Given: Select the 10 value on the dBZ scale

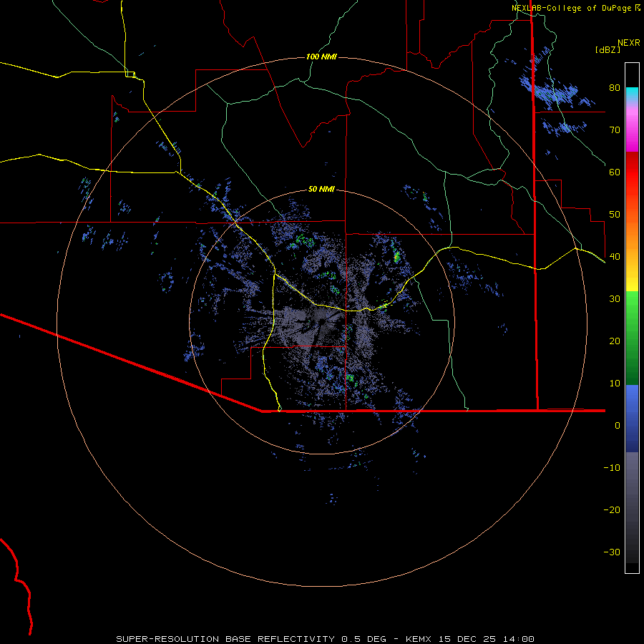Looking at the screenshot, I should click(615, 384).
